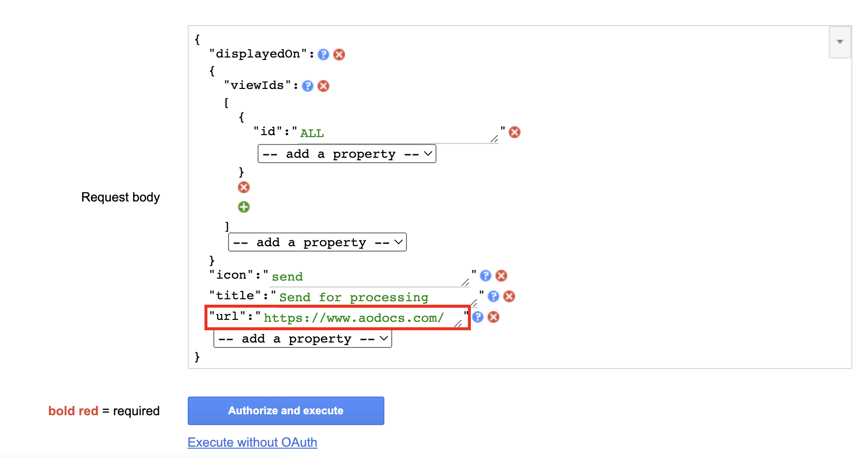Click Execute without OAuth link
The height and width of the screenshot is (458, 868).
[x=252, y=442]
